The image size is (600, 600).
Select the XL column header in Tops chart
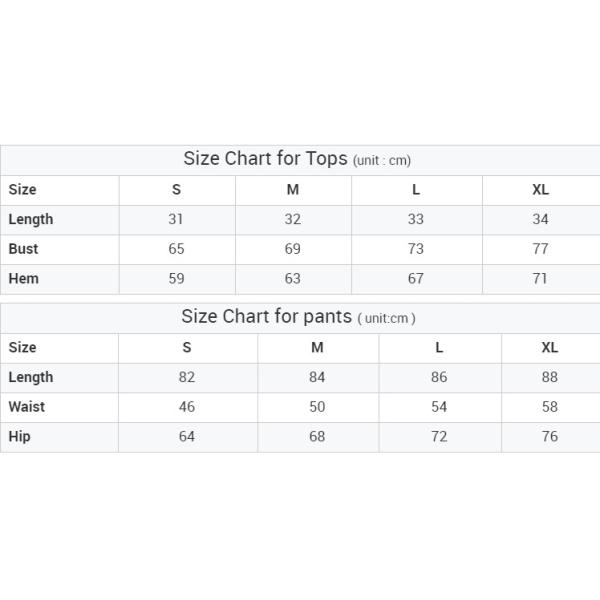coord(541,189)
